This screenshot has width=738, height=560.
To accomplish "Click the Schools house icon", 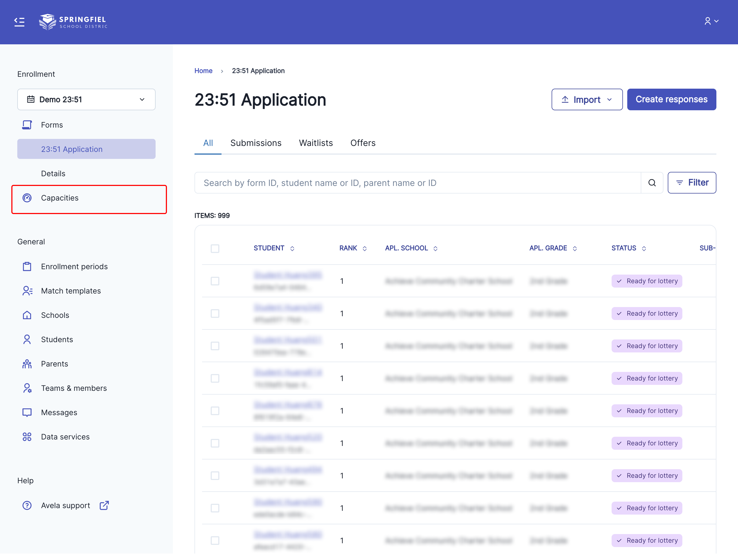I will 27,315.
